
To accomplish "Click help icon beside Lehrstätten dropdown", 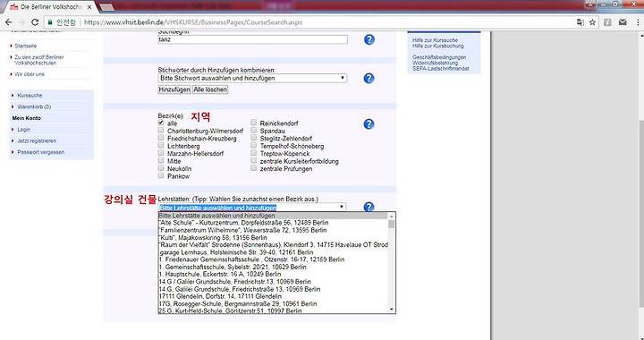I will click(369, 207).
